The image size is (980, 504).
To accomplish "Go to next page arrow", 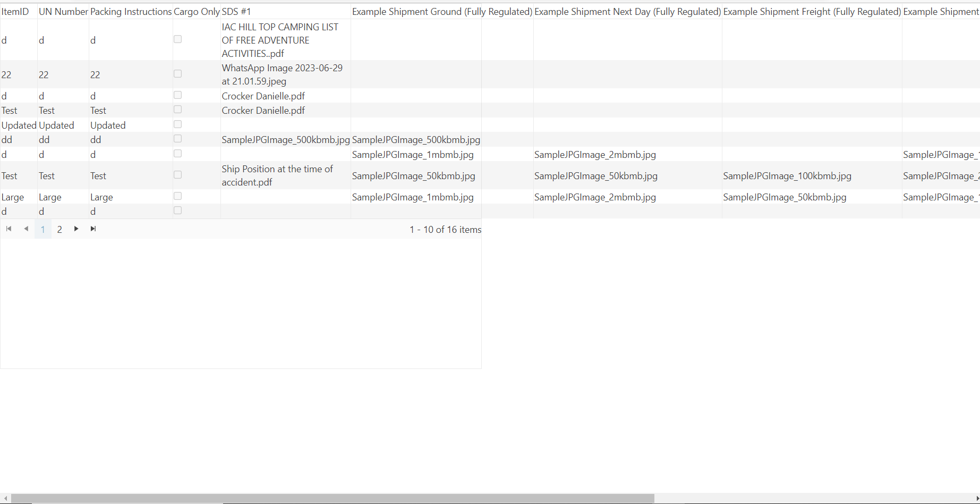I will tap(76, 229).
